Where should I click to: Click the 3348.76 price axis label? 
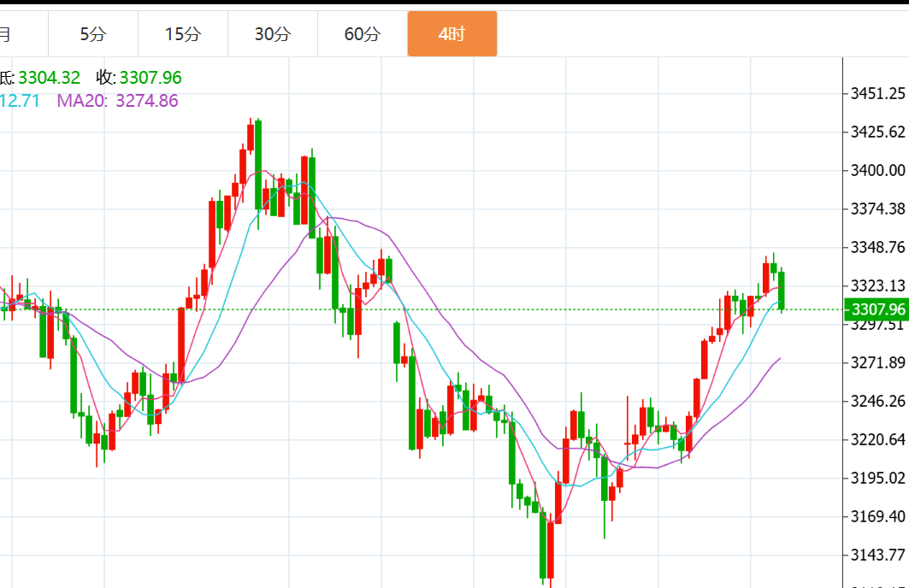(877, 247)
